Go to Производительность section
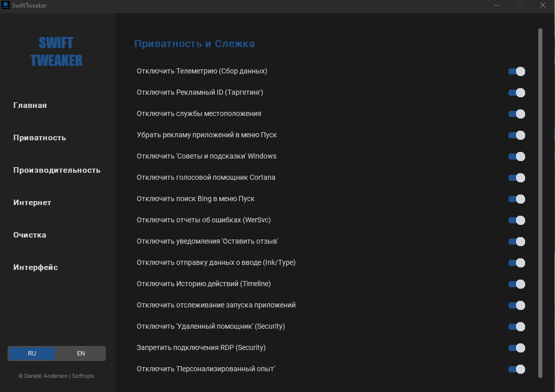The width and height of the screenshot is (555, 392). click(x=57, y=170)
